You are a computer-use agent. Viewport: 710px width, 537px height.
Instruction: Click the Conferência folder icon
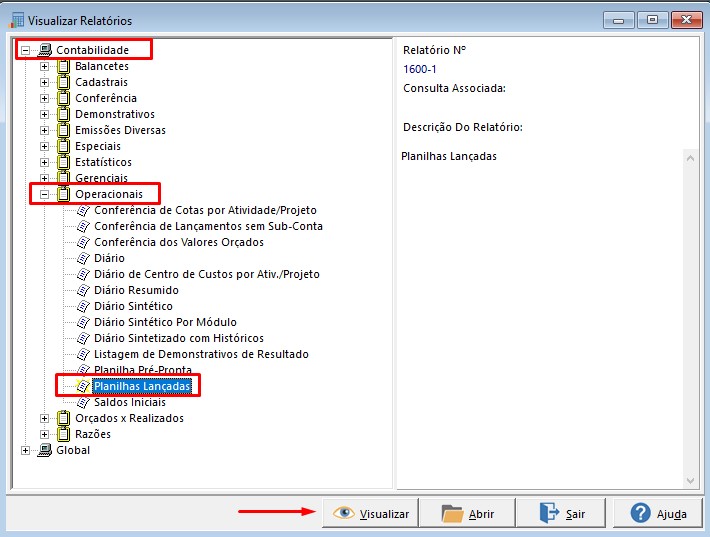[x=63, y=98]
